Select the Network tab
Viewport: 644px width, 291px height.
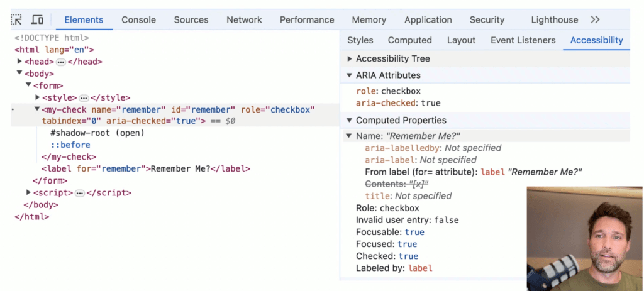pos(244,19)
